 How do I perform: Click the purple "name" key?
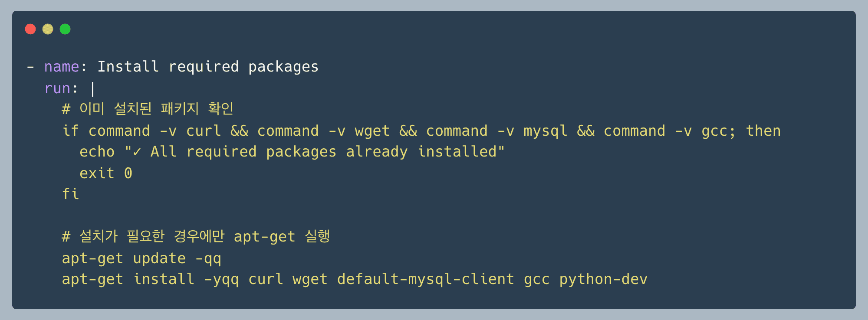click(x=62, y=67)
